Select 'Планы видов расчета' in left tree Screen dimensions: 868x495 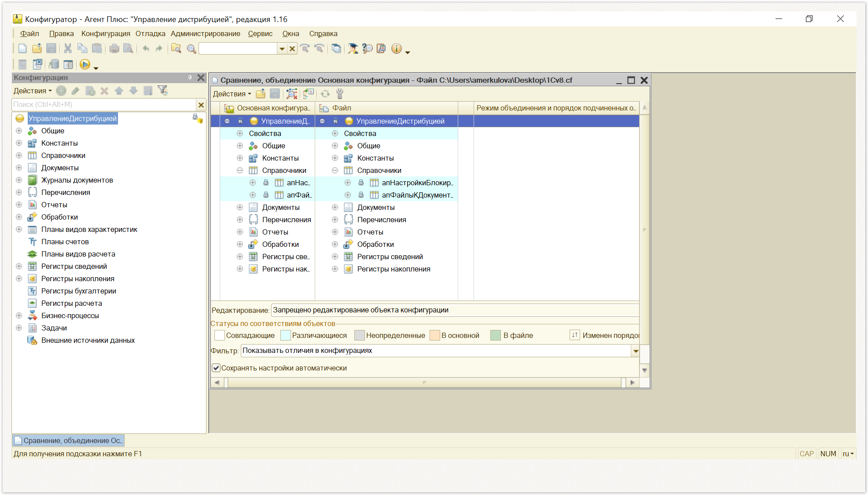[x=78, y=254]
